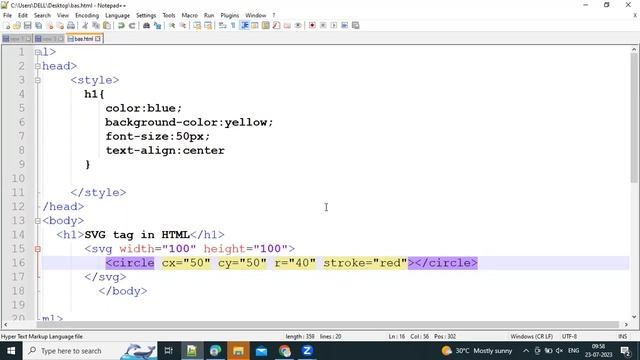640x360 pixels.
Task: Click the New file toolbar icon
Action: (7, 25)
